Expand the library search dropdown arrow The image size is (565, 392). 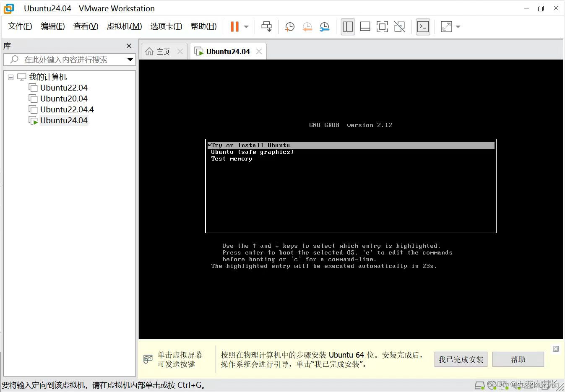(130, 60)
